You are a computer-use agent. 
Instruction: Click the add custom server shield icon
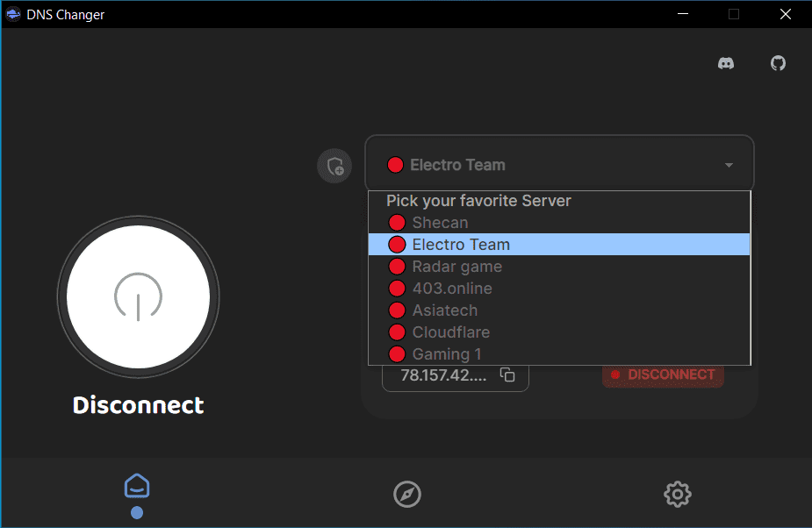[x=334, y=166]
